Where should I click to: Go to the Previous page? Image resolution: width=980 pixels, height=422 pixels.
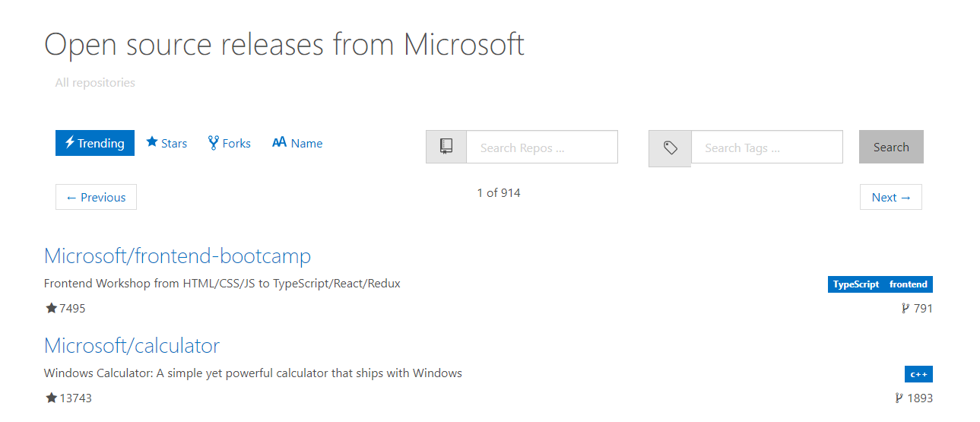96,197
